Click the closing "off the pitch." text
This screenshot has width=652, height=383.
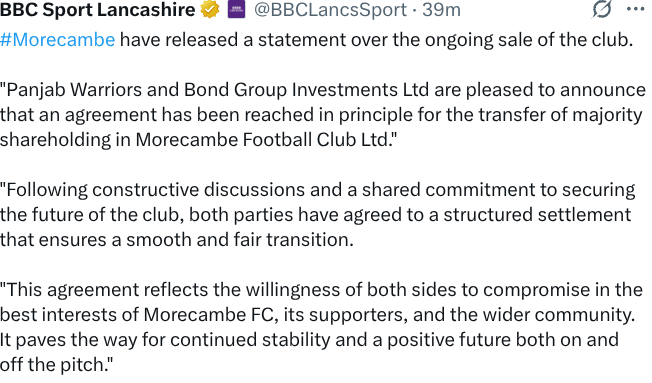57,365
